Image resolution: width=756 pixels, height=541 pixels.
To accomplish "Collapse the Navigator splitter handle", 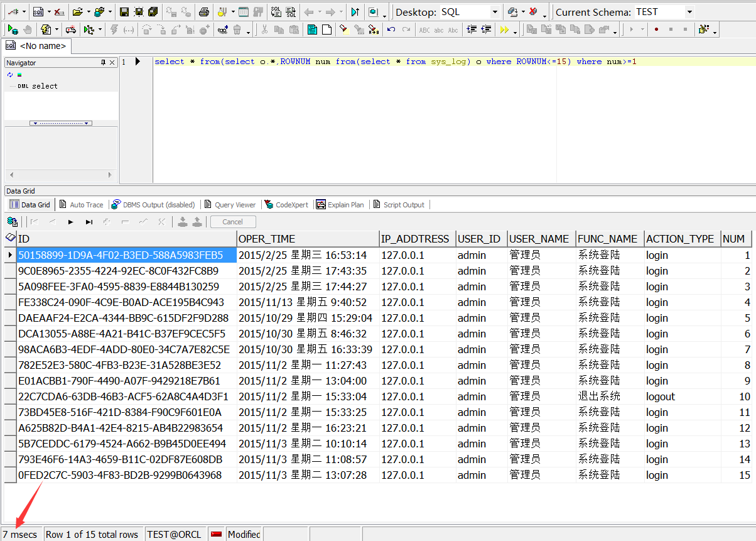I will tap(61, 123).
